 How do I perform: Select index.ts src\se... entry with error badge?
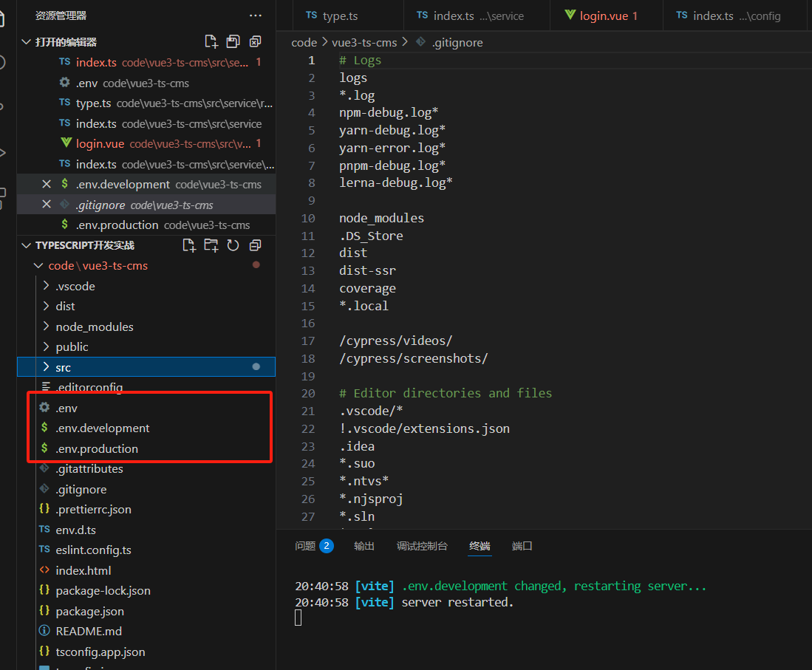pos(146,62)
